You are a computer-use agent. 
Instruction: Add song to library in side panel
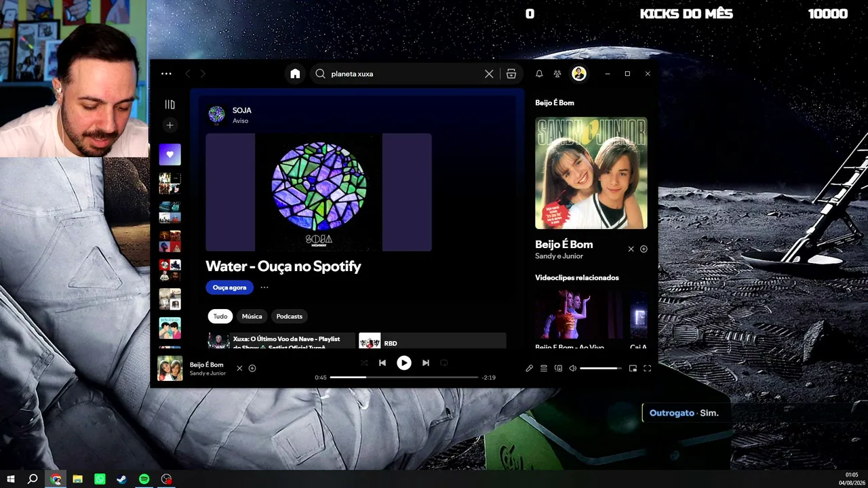[x=644, y=249]
